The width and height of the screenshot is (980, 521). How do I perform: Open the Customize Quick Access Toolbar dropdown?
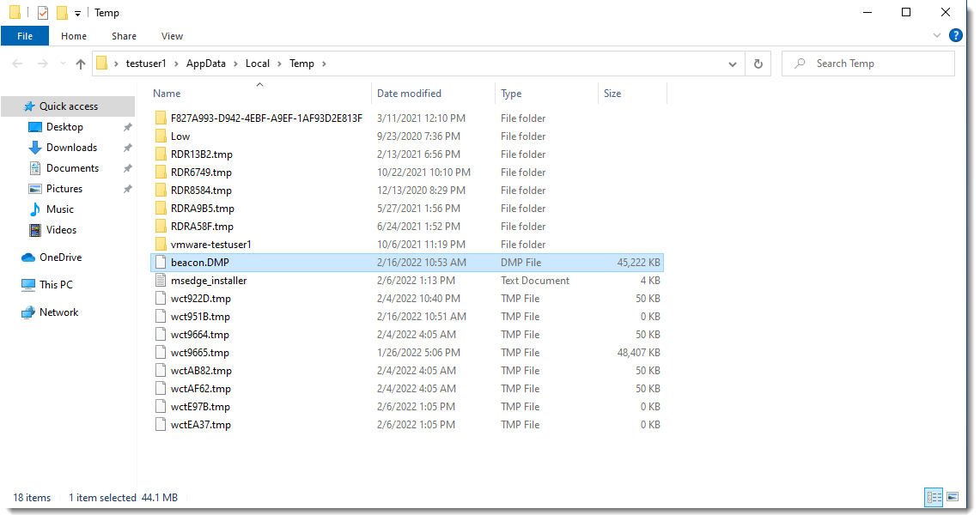click(x=77, y=12)
